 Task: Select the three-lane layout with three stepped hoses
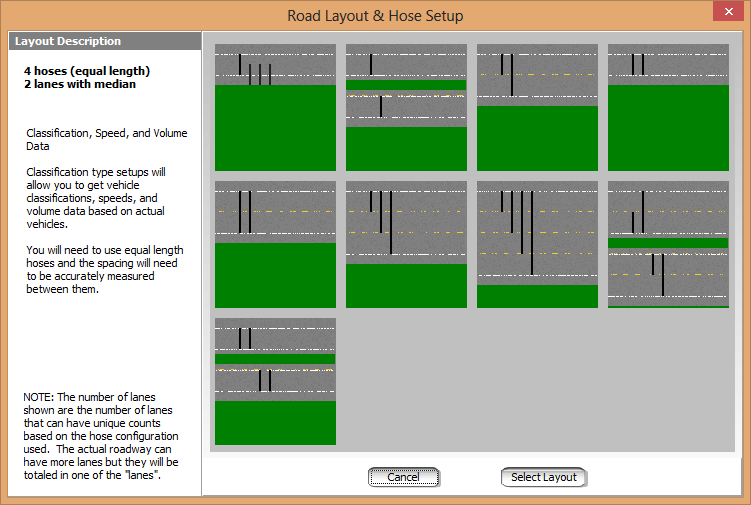[x=406, y=244]
